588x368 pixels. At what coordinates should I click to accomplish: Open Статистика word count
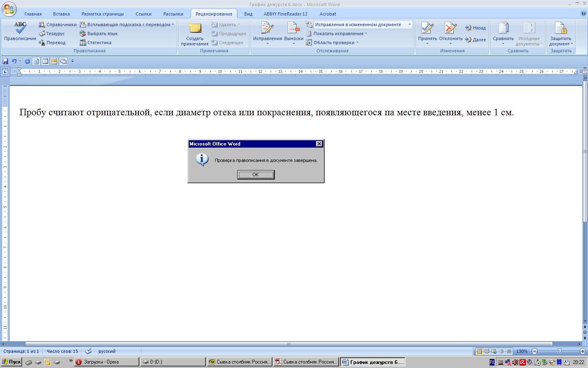95,43
